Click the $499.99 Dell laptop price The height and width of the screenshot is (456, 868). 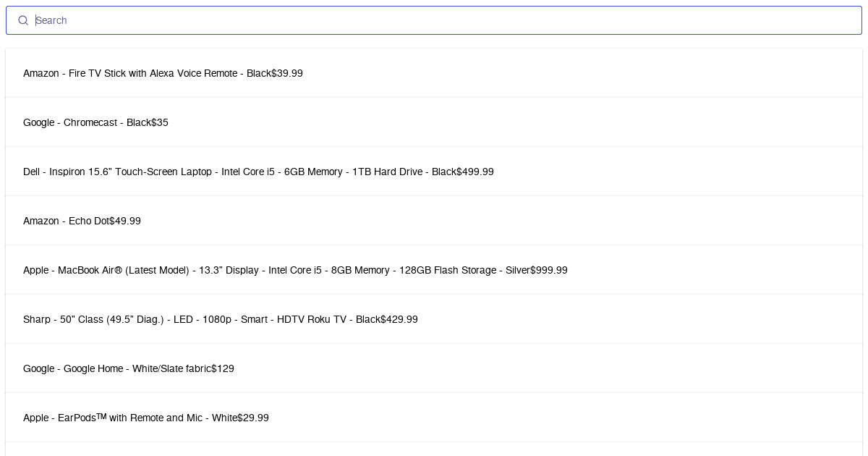[475, 172]
